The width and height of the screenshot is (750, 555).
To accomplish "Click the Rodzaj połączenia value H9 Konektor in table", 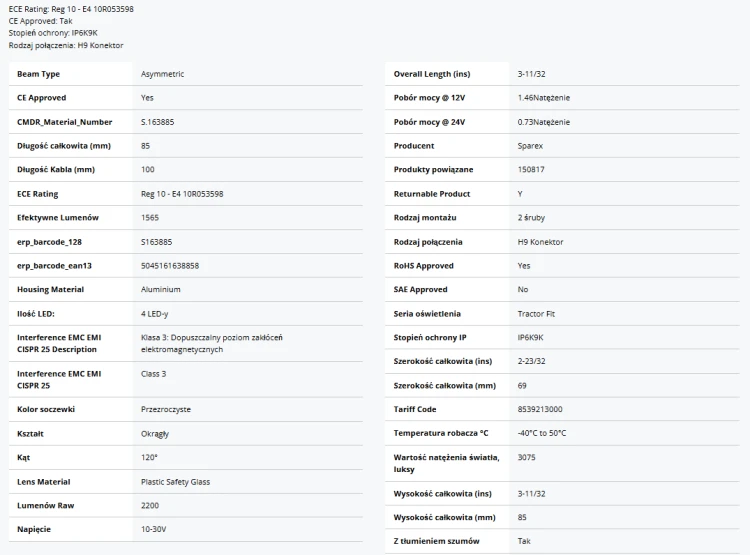I will click(x=540, y=242).
